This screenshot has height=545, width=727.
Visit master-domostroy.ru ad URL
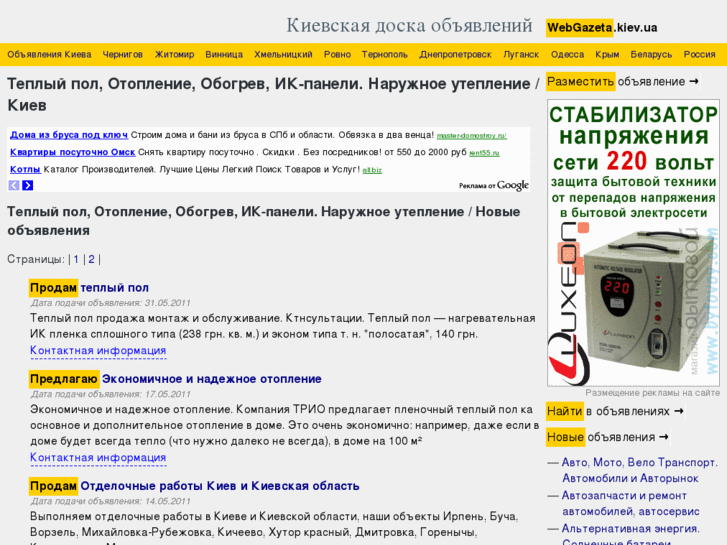(472, 136)
